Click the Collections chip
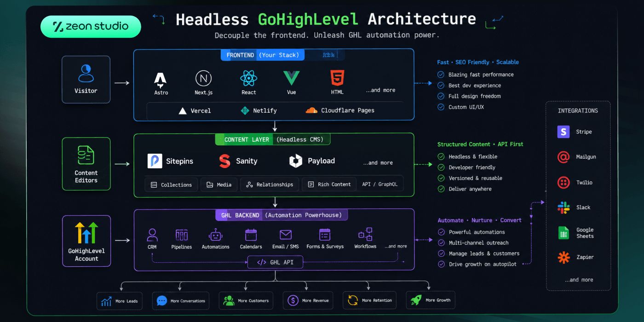The height and width of the screenshot is (322, 644). (171, 185)
